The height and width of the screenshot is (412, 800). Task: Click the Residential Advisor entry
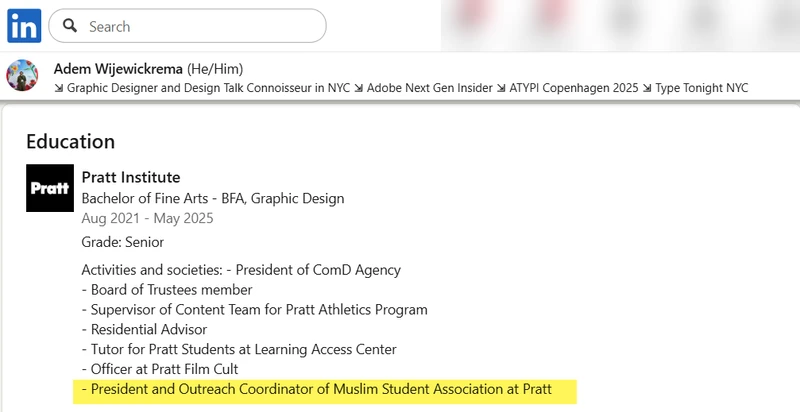[x=144, y=329]
